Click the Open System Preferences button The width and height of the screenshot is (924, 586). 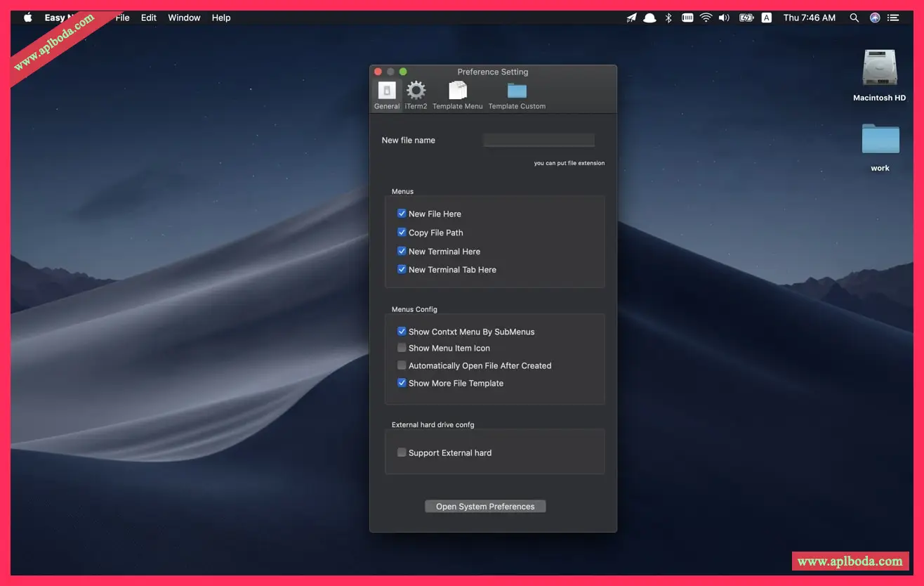click(485, 507)
